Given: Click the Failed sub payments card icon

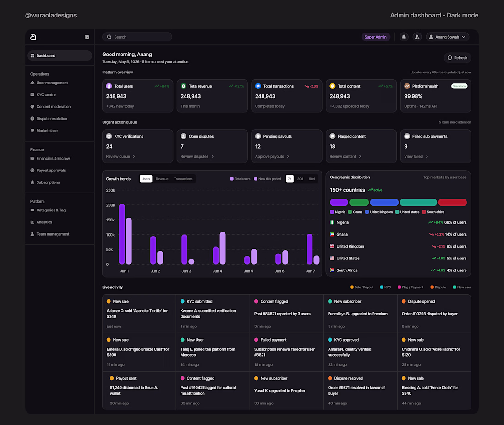Looking at the screenshot, I should tap(407, 137).
